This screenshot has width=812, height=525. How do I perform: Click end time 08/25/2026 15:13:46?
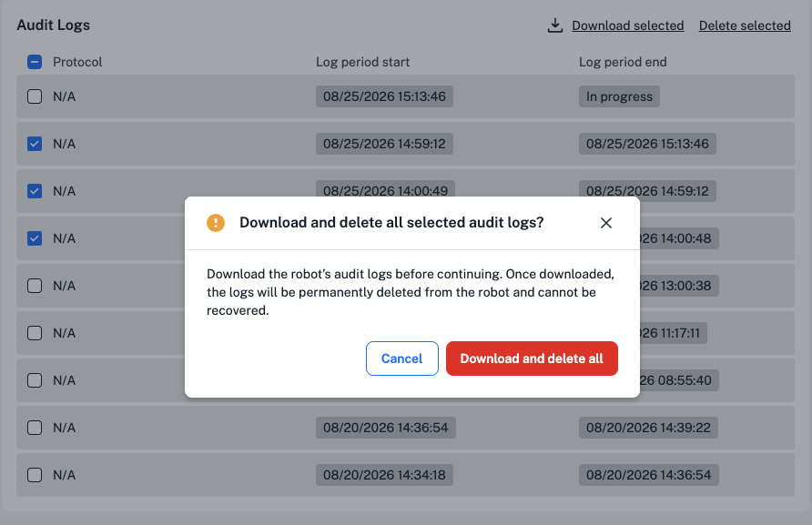[647, 144]
